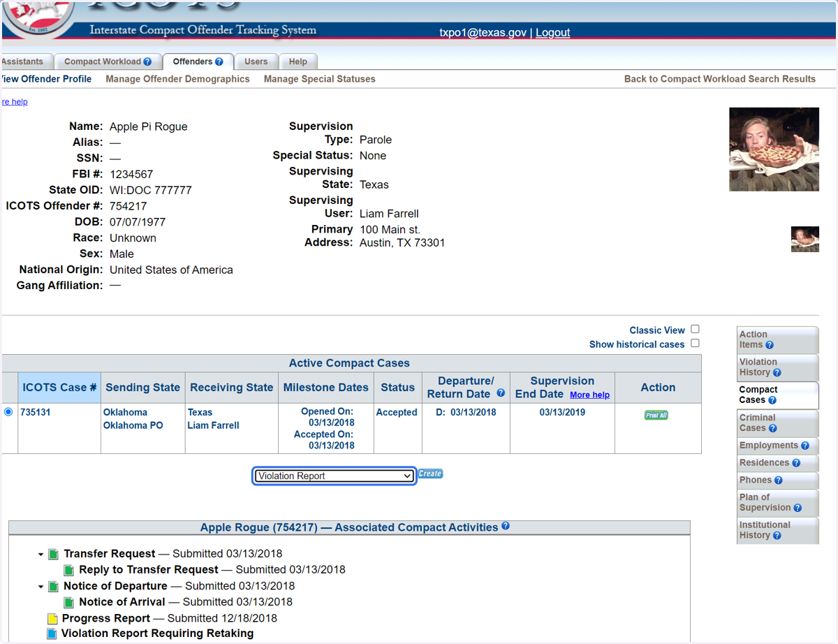Click help icon beside Departure/Return Date

(x=501, y=393)
